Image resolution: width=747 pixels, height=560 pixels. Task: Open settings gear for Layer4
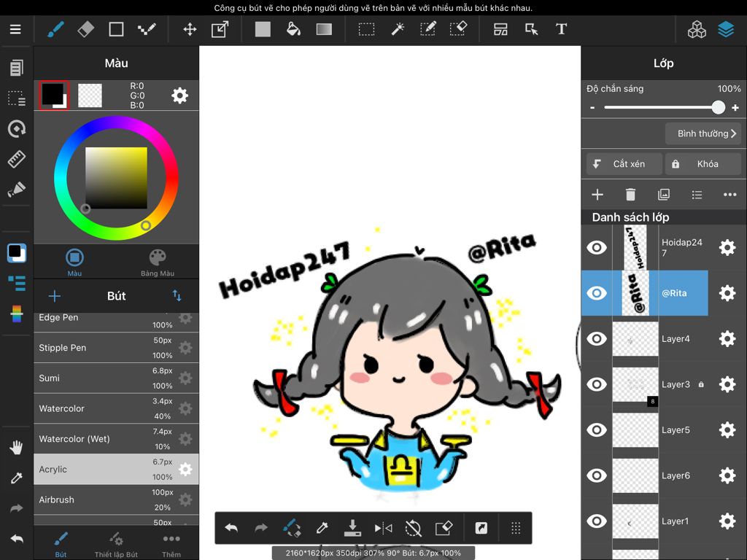pyautogui.click(x=727, y=338)
